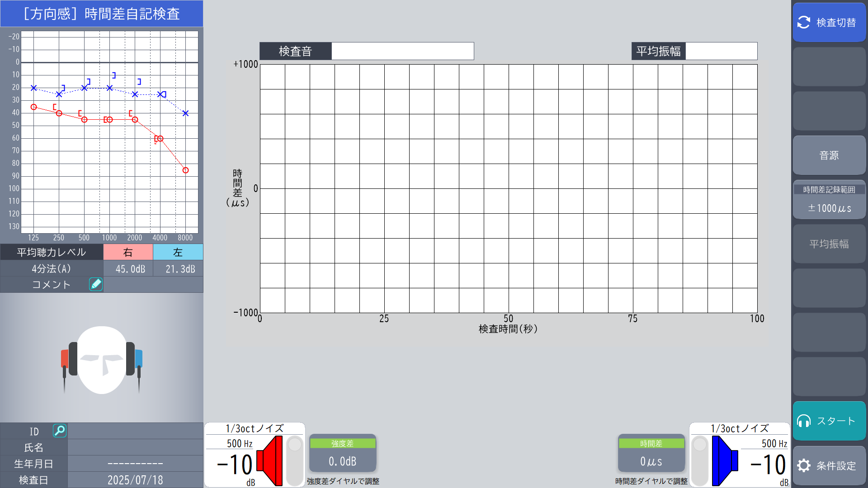Click the 検査切替 refresh button
This screenshot has width=868, height=488.
[x=829, y=23]
